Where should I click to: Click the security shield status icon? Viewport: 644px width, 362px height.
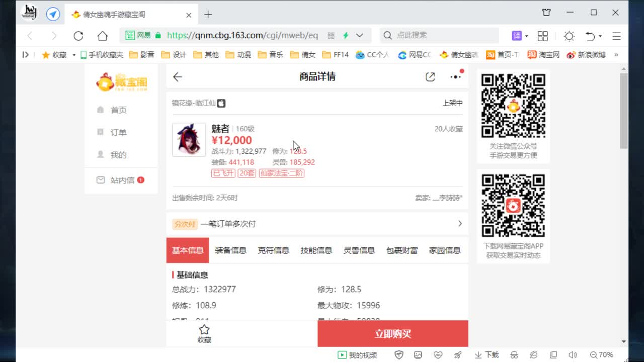[399, 355]
